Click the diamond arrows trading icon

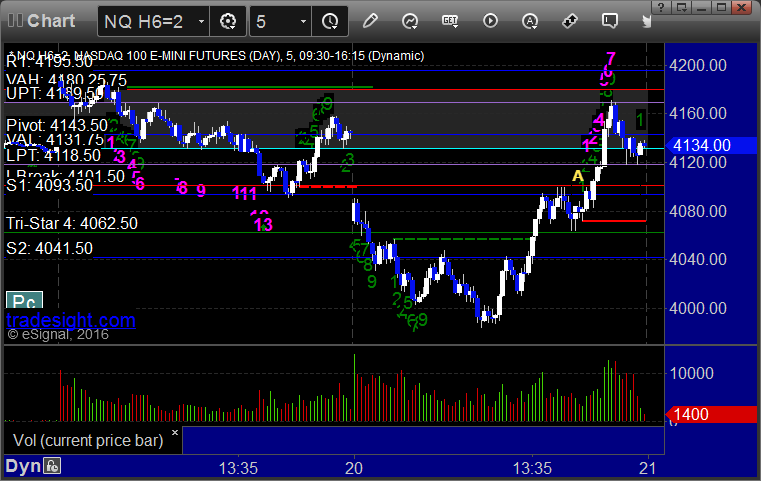pyautogui.click(x=570, y=21)
